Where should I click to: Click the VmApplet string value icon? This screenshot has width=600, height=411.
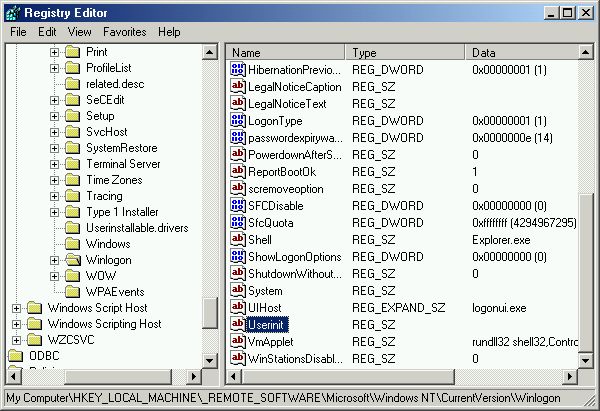point(238,341)
